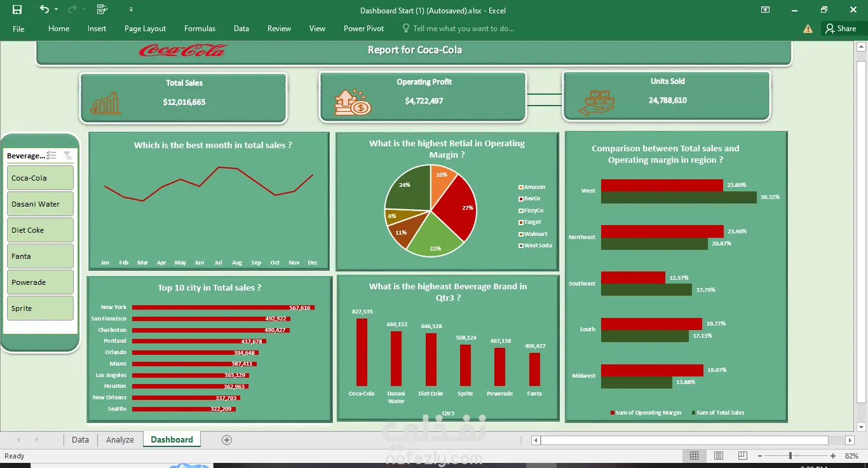This screenshot has height=468, width=868.
Task: Click Sum of Operating Margin legend swatch
Action: pos(613,413)
